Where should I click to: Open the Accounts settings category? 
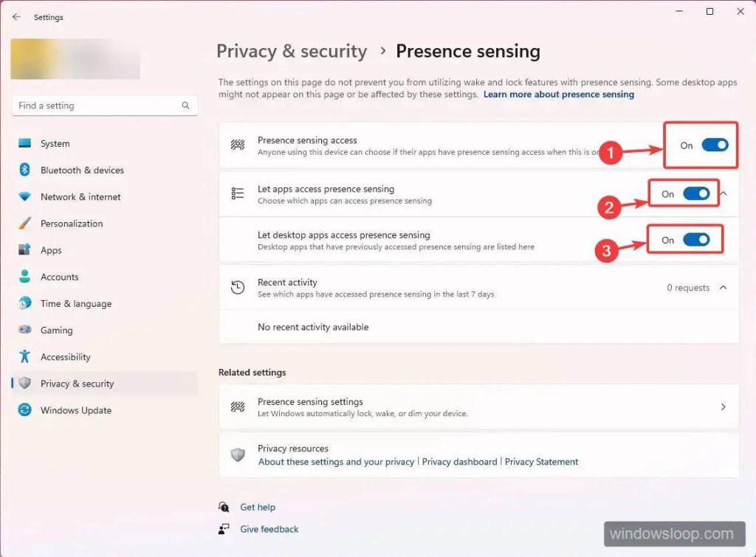coord(59,277)
